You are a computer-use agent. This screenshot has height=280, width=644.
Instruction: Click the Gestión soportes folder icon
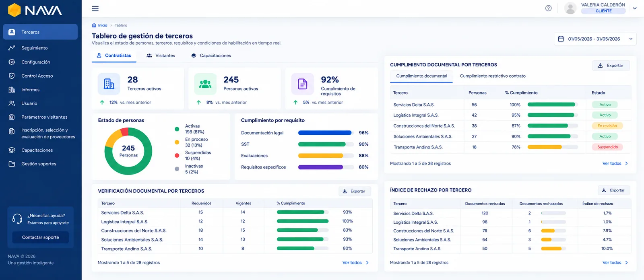pyautogui.click(x=12, y=164)
